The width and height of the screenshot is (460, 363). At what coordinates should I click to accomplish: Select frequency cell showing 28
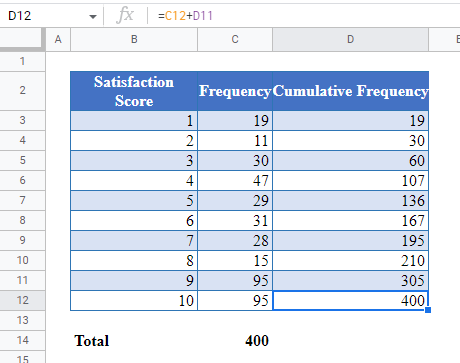[235, 240]
